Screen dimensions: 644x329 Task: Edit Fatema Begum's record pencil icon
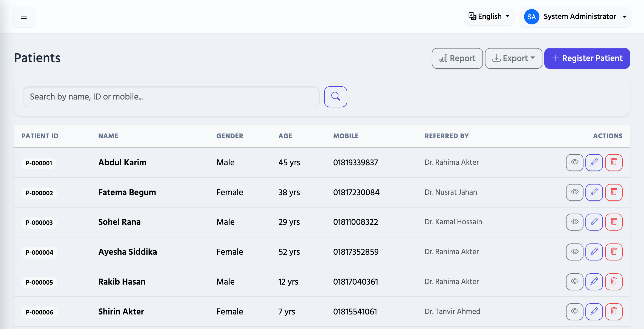click(594, 192)
